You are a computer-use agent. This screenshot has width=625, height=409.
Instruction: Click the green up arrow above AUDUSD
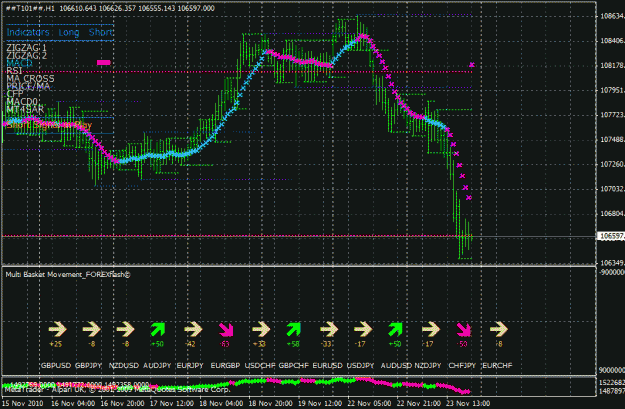pos(395,329)
